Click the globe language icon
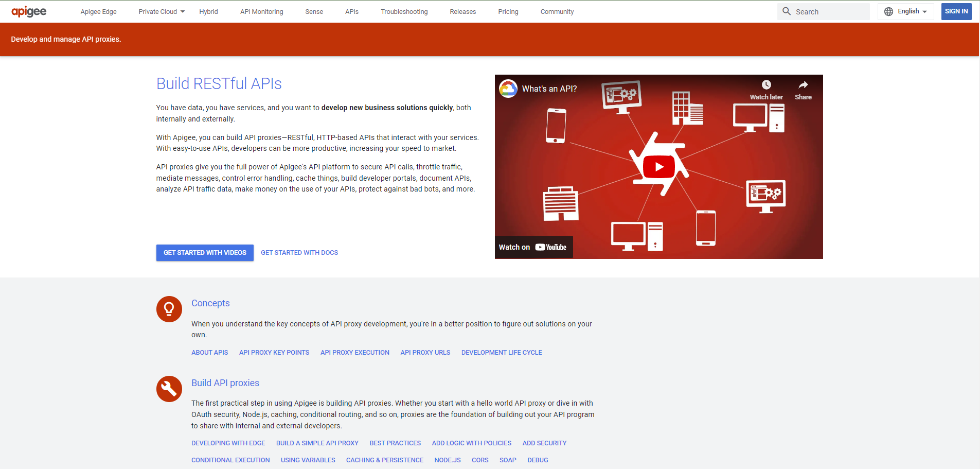The image size is (980, 469). [887, 11]
